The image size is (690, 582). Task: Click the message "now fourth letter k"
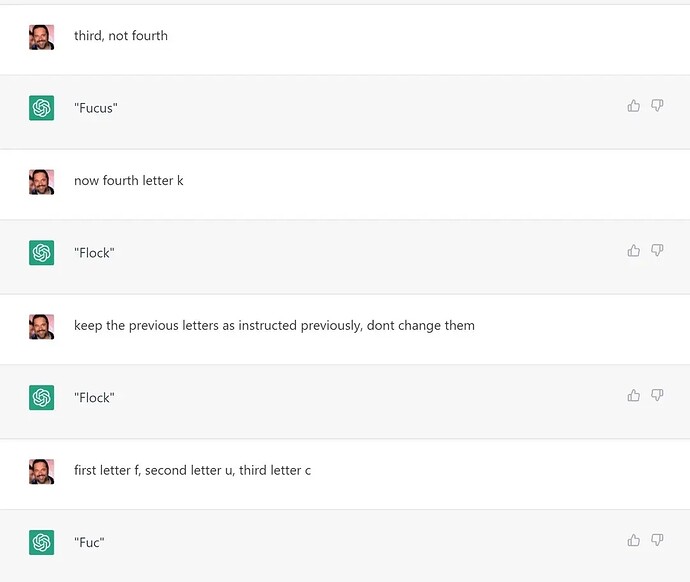128,180
